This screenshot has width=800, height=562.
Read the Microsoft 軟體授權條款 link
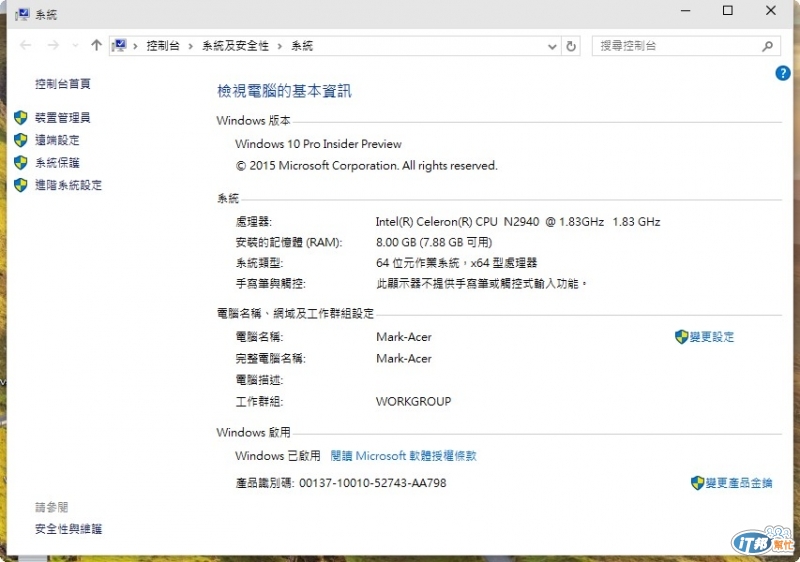point(403,455)
